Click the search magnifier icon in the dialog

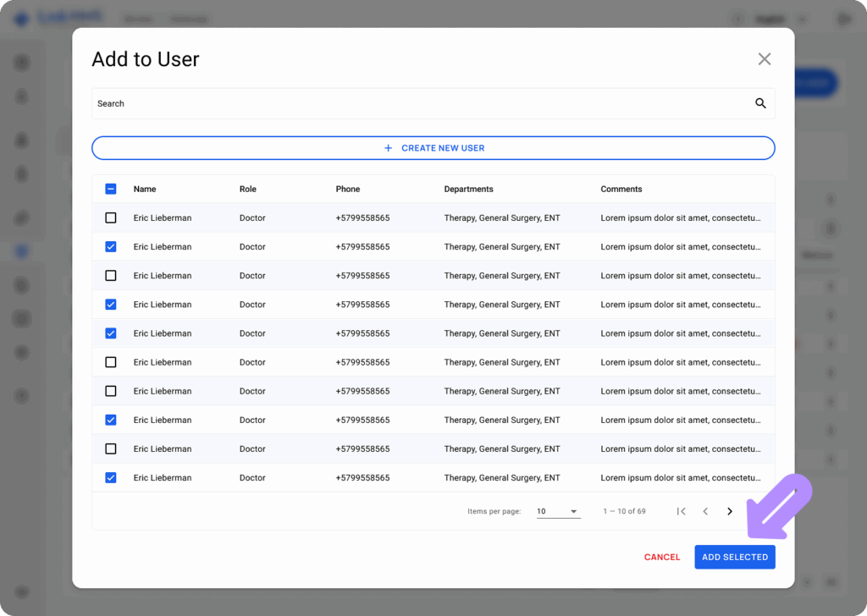coord(759,102)
